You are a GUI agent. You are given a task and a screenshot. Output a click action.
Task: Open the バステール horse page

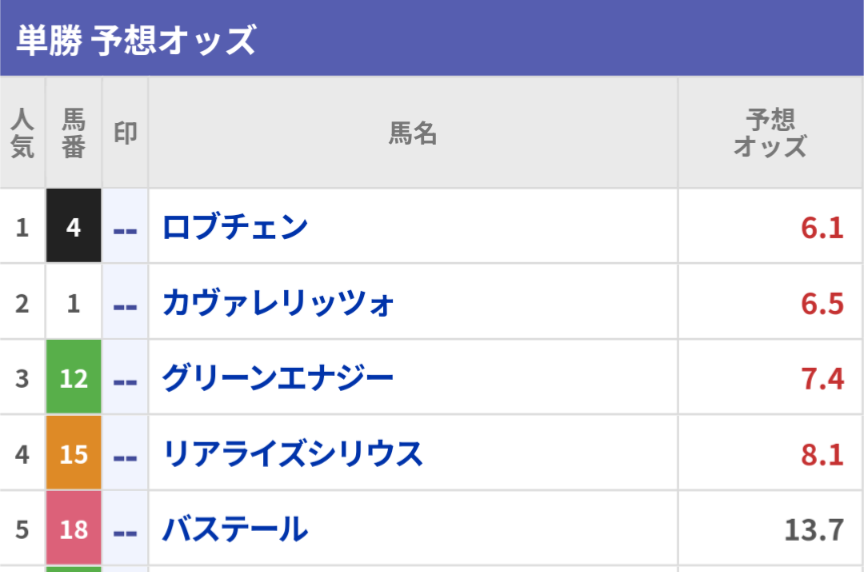click(235, 529)
